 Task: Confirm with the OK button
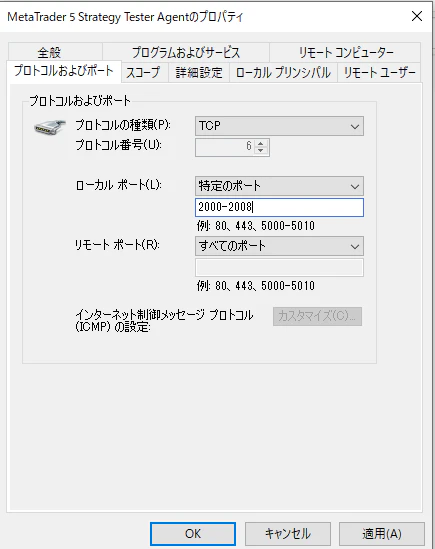tap(193, 534)
